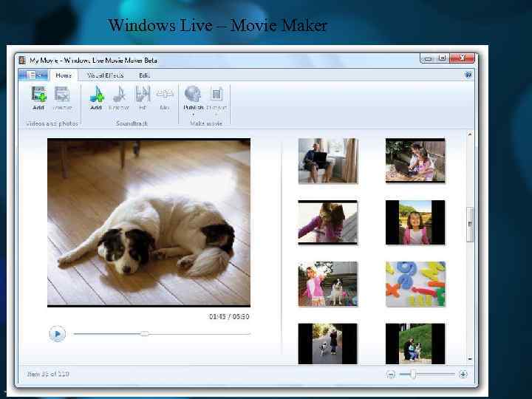The width and height of the screenshot is (532, 399).
Task: Click the Output icon in Make movie
Action: pos(216,94)
